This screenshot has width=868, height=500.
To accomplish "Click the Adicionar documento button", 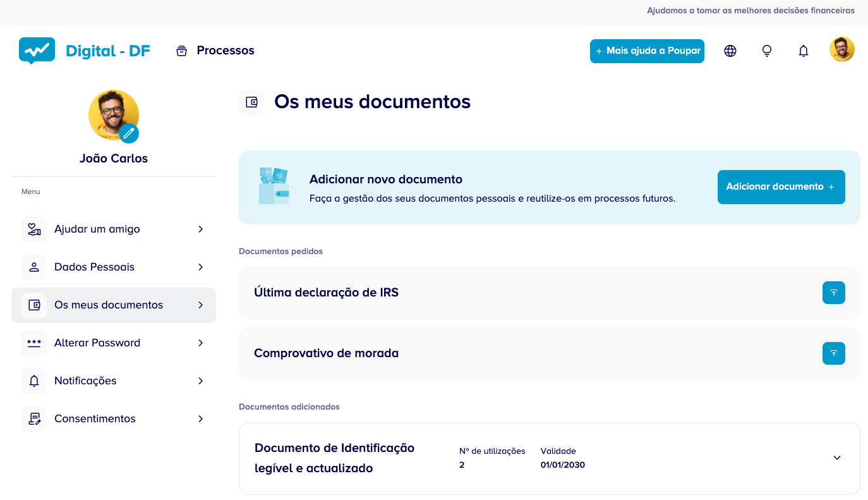I will tap(781, 186).
